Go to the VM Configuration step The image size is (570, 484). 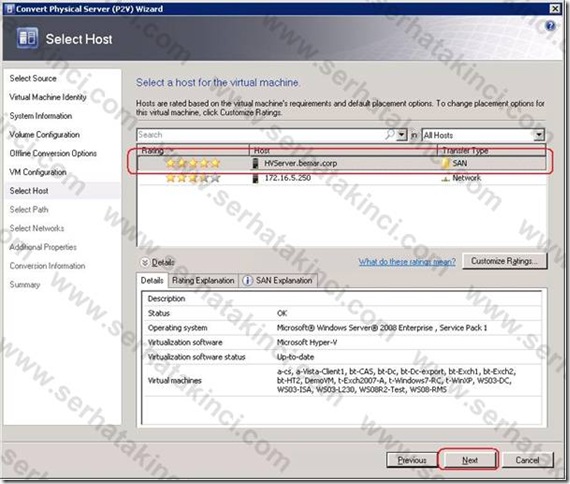pos(38,172)
